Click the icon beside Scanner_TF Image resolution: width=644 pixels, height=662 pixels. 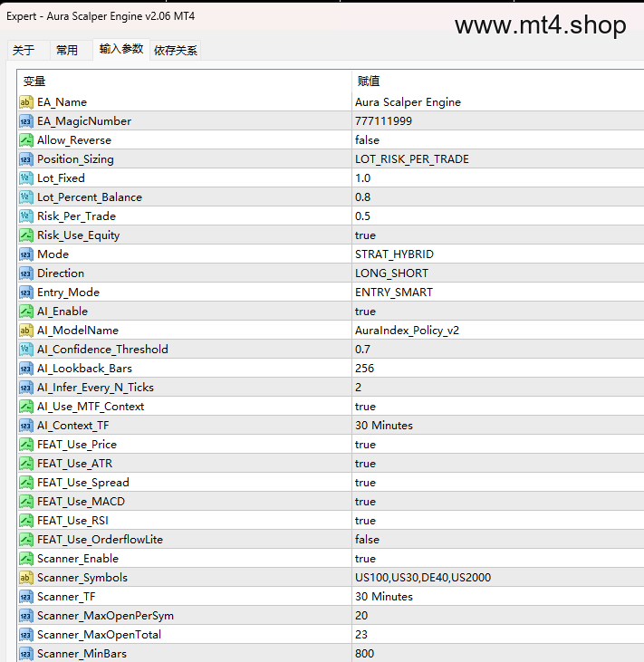tap(25, 597)
